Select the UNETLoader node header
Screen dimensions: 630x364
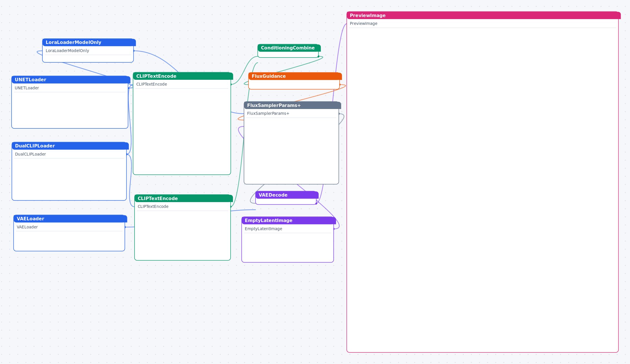tap(71, 80)
